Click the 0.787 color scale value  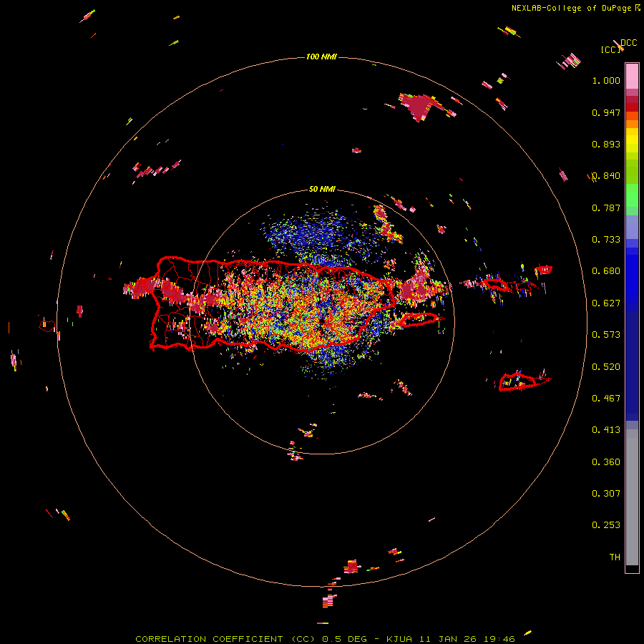pos(606,208)
